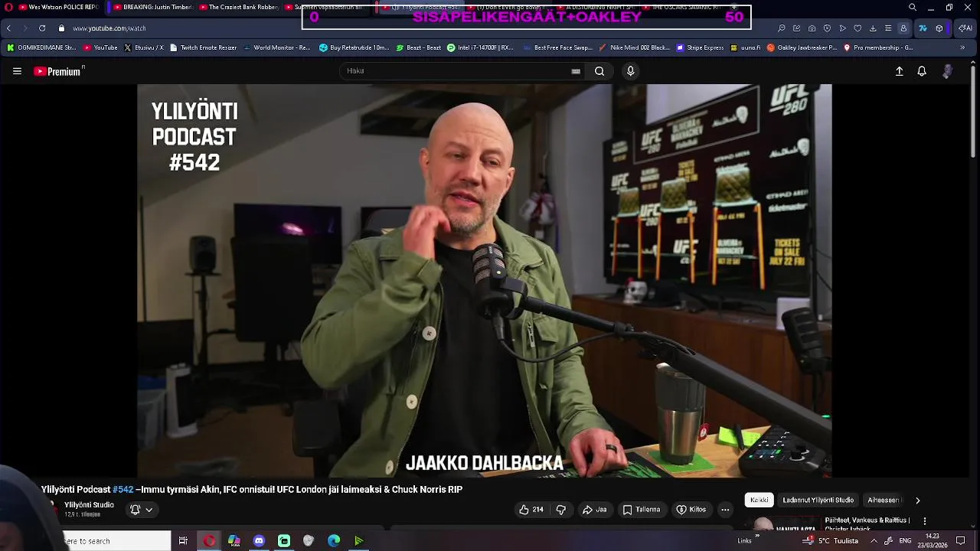The image size is (980, 551).
Task: Select the Kaikki filter chip
Action: click(x=759, y=500)
